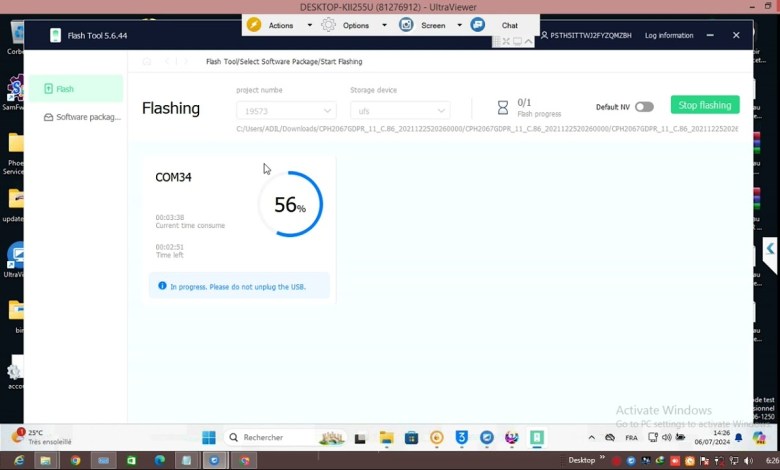Open the Software package sidebar tab
780x470 pixels.
pos(80,117)
